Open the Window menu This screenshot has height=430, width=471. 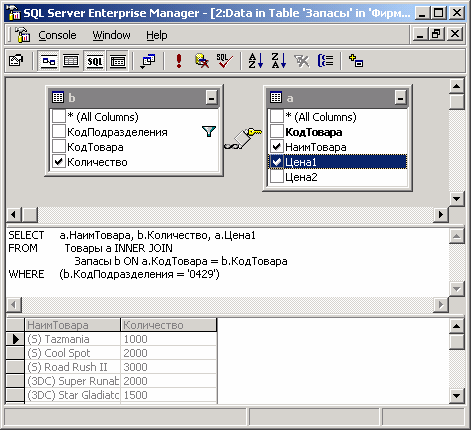111,35
